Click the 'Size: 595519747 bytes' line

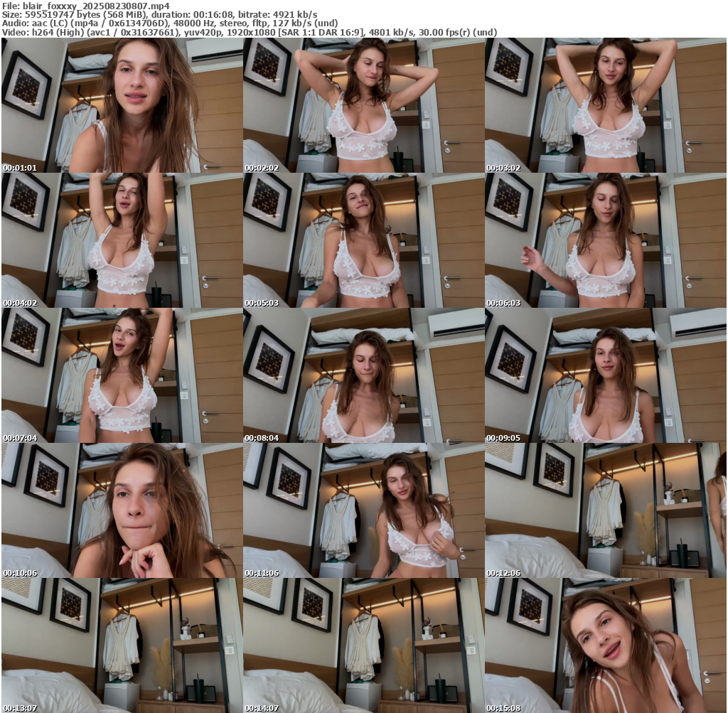pyautogui.click(x=160, y=15)
